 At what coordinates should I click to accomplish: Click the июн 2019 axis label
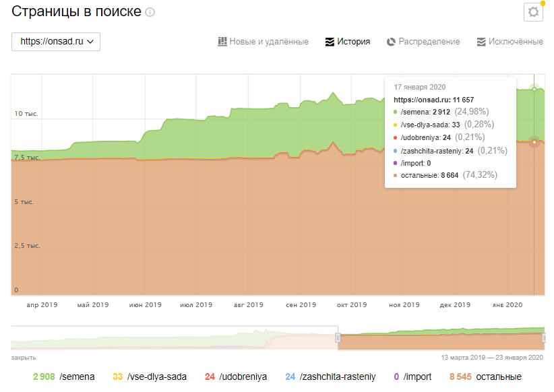tap(145, 304)
